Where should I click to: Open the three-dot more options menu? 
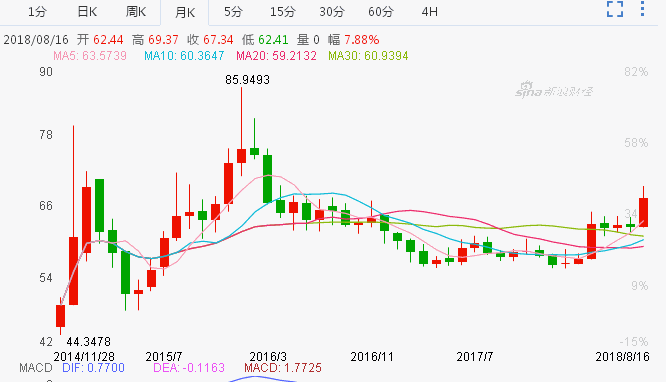642,9
